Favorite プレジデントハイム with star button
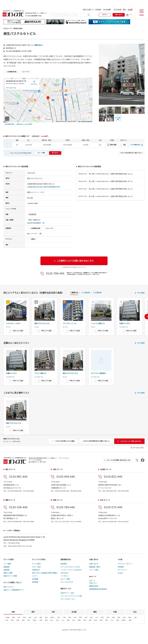 [x=73, y=331]
